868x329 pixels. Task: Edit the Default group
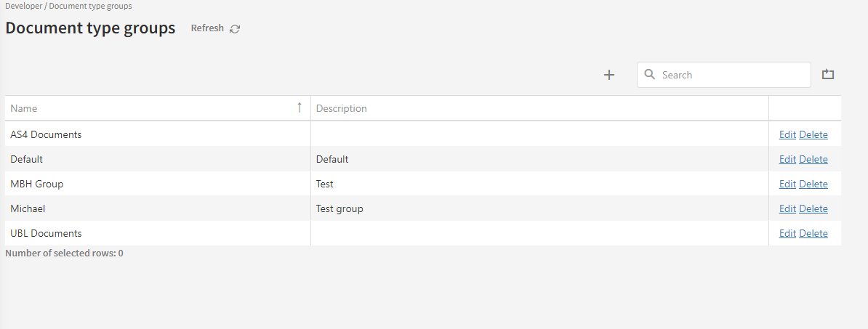point(787,159)
